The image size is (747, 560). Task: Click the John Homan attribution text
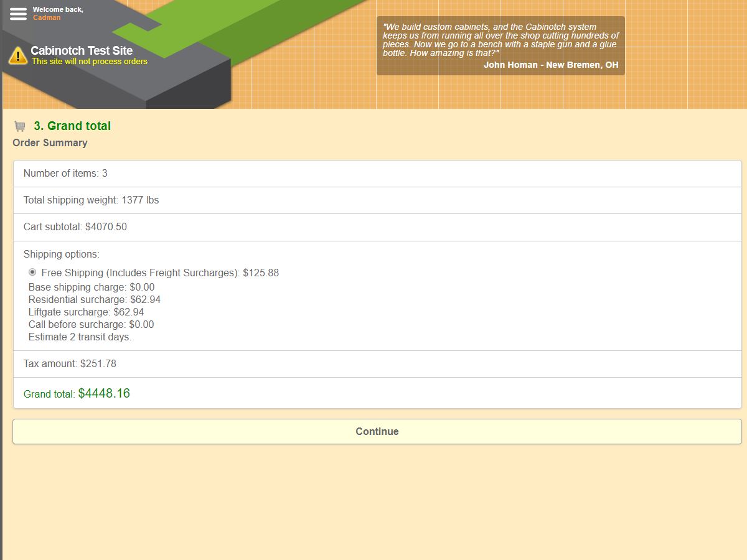[x=551, y=65]
